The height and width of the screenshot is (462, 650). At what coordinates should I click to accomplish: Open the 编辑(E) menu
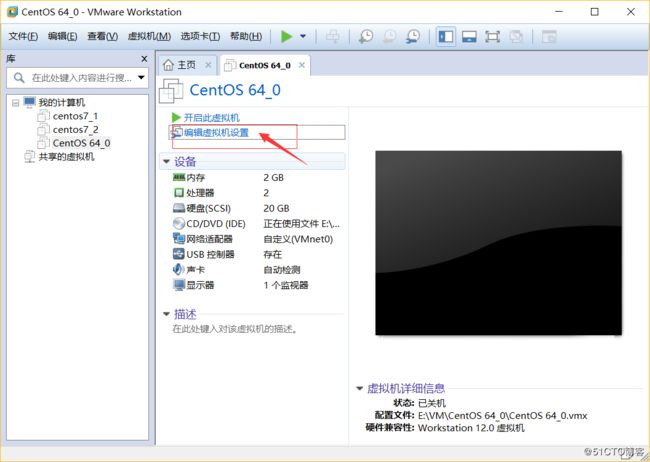62,36
